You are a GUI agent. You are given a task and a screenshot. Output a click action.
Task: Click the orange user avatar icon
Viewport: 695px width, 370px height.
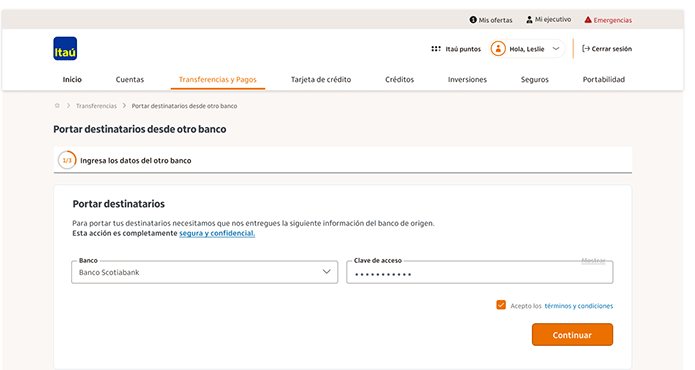498,49
